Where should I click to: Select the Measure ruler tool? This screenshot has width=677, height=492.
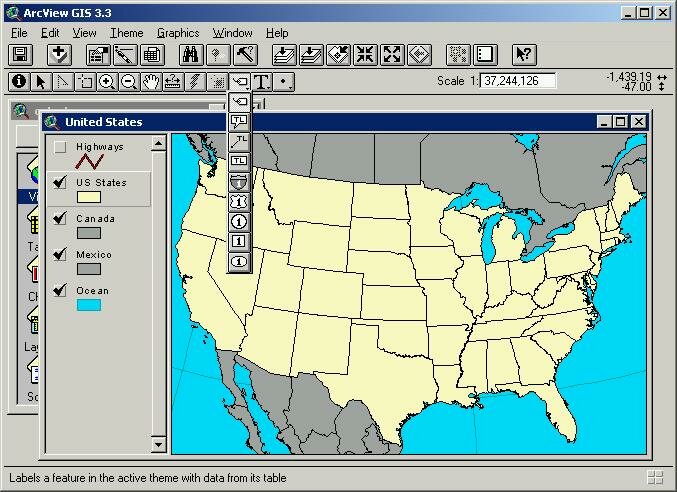173,82
